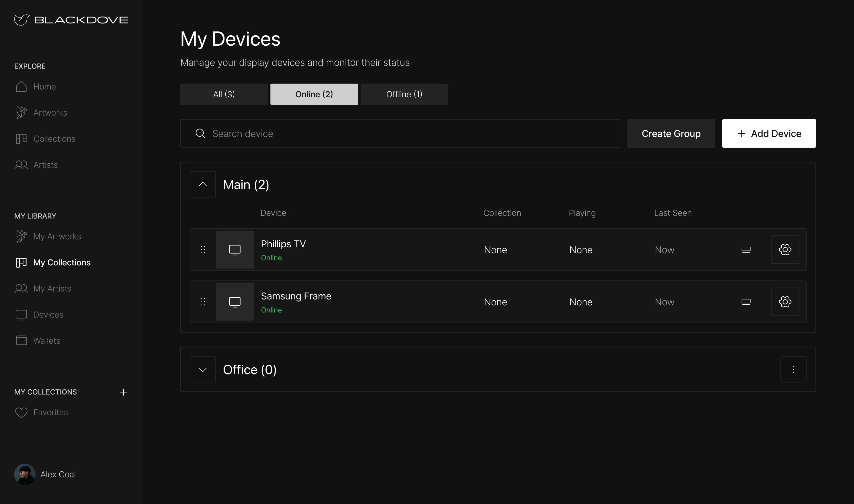Click the search magnifier icon
Screen dimensions: 854x504
200,133
